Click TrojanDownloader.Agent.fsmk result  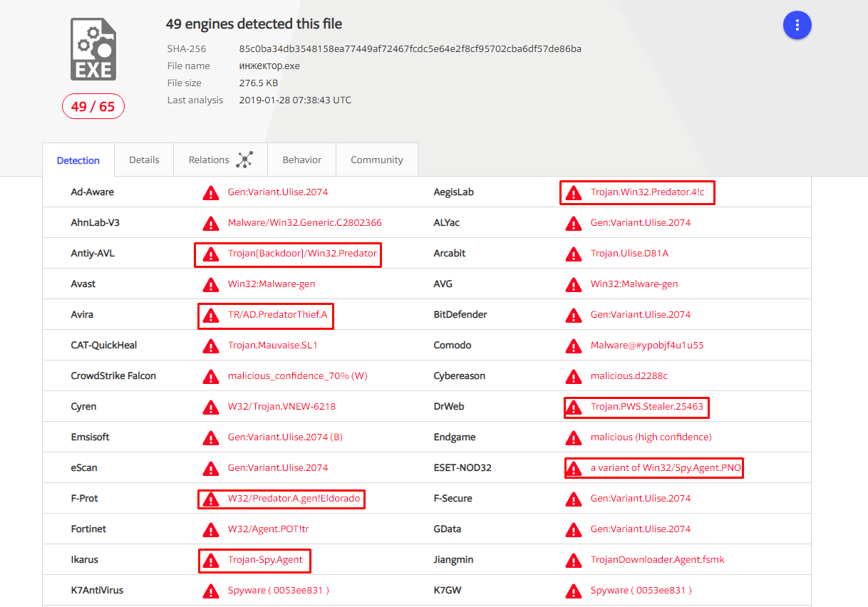[x=658, y=560]
